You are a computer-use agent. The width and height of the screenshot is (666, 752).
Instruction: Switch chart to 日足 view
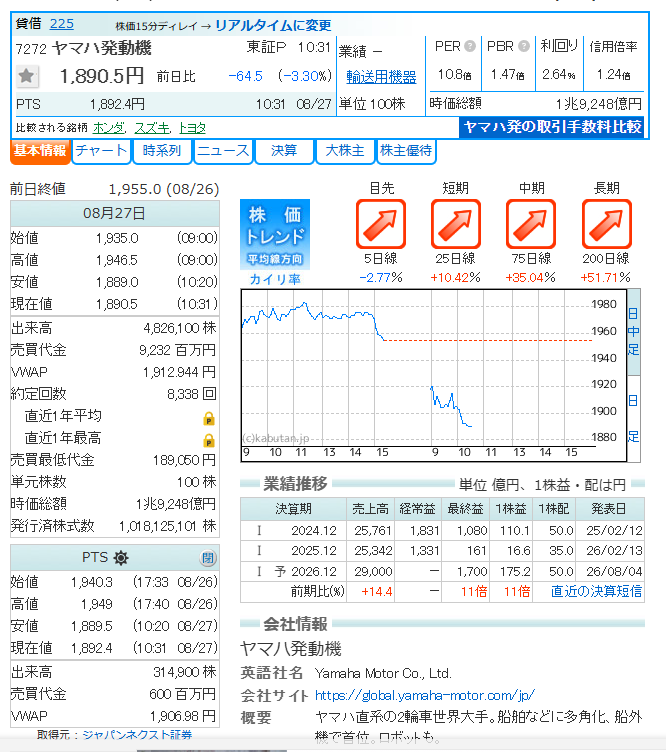point(633,419)
